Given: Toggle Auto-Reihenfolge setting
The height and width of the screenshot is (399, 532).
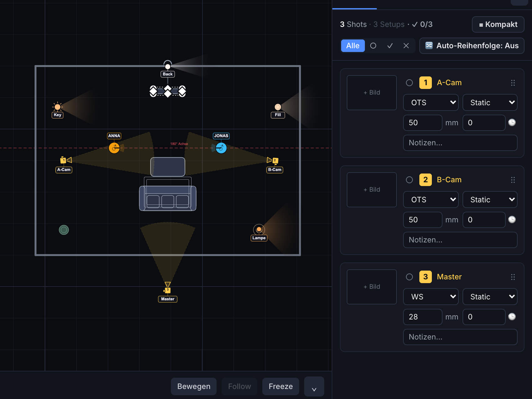Looking at the screenshot, I should tap(472, 46).
